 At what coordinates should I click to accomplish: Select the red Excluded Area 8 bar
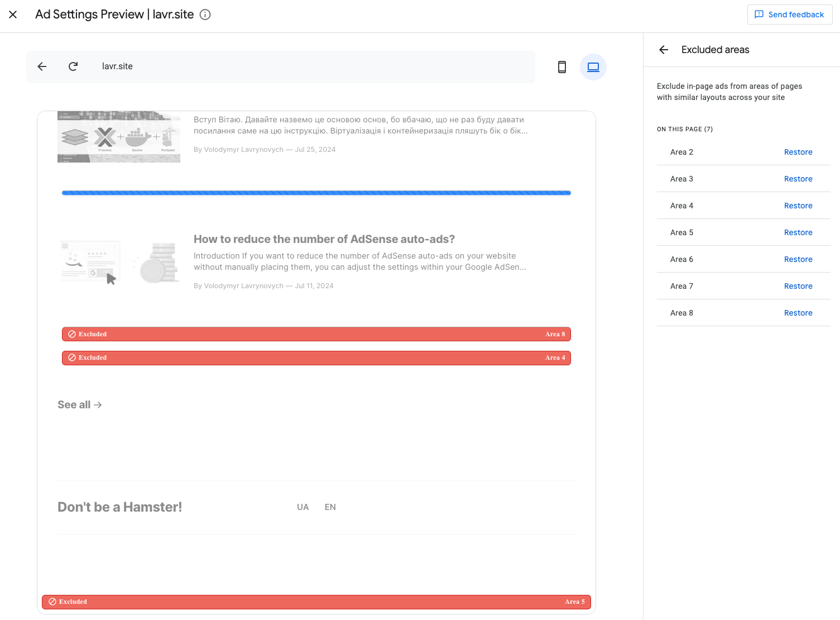click(x=316, y=334)
